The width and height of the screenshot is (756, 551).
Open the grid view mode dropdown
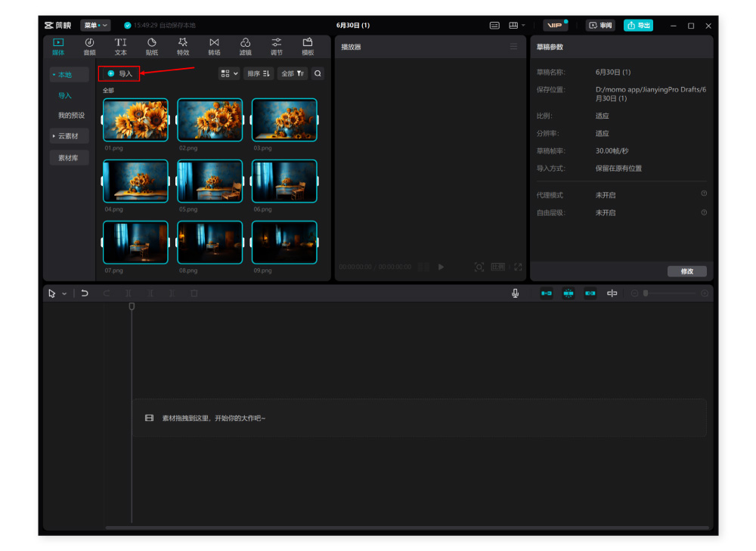point(229,74)
